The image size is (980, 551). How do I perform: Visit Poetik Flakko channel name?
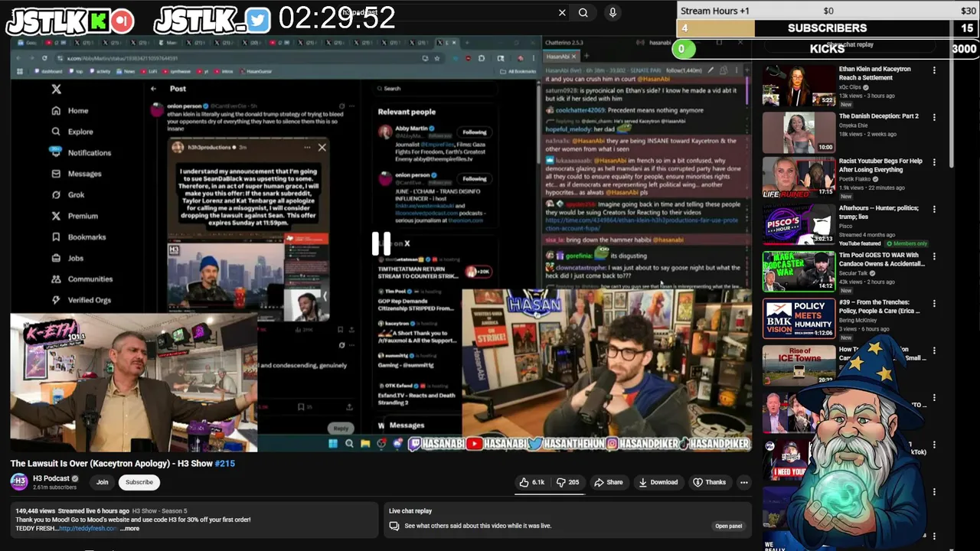pos(855,179)
